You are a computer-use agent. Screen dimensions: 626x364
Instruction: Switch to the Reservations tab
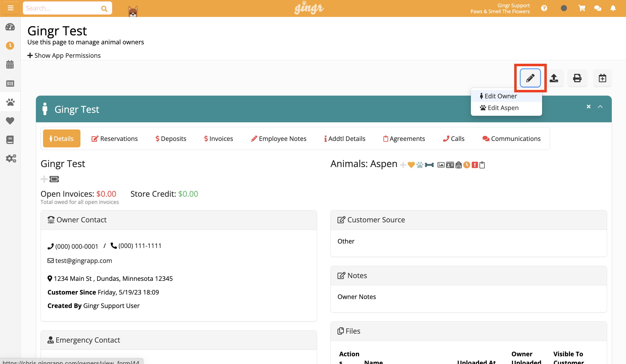pos(115,138)
